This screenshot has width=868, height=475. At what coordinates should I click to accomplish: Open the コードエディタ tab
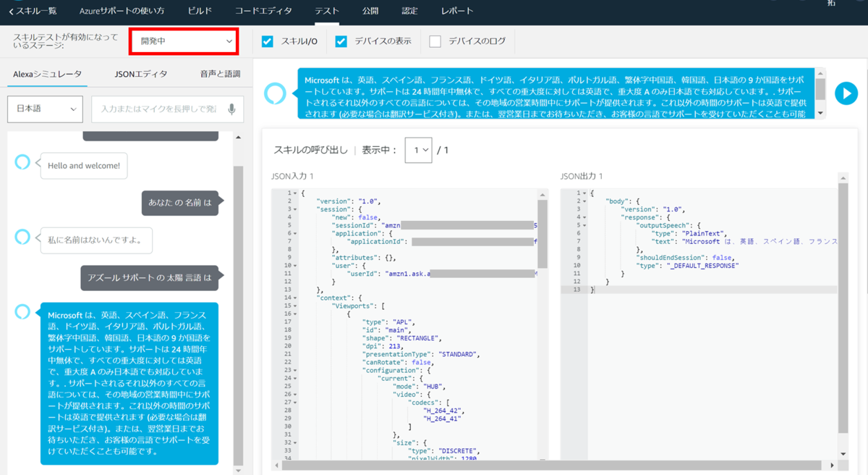(x=263, y=11)
